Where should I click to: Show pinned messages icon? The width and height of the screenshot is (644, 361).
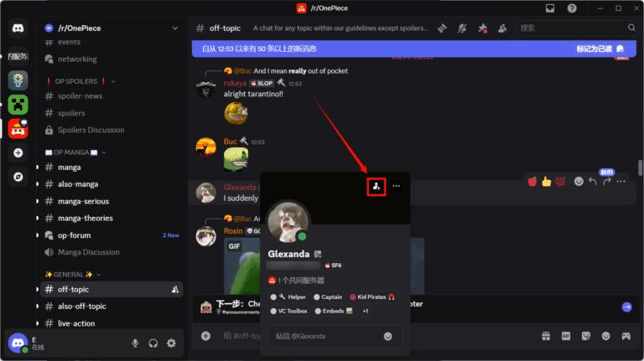click(482, 28)
